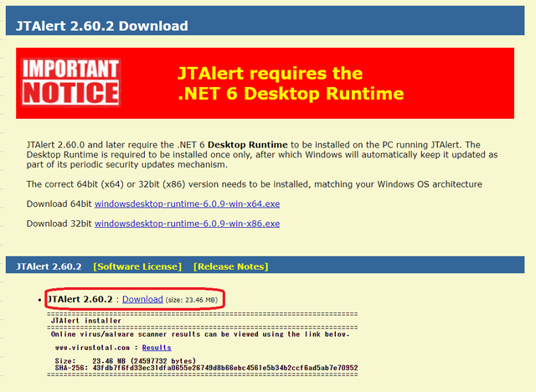Click the 'The correct 64bit (x64) or 32bit' sentence
Screen dimensions: 536x392
pos(255,184)
